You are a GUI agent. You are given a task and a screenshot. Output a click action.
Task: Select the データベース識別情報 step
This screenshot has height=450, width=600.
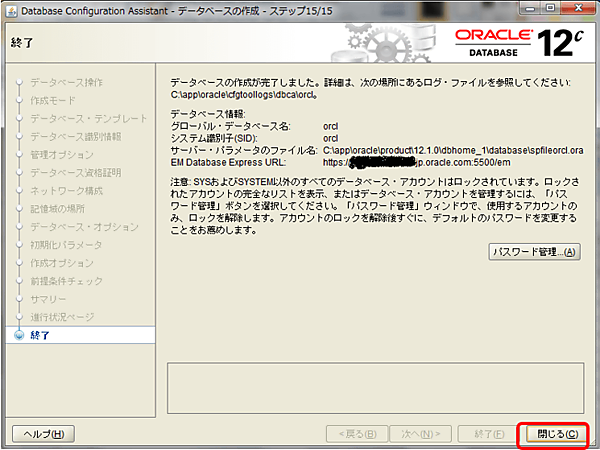point(76,136)
